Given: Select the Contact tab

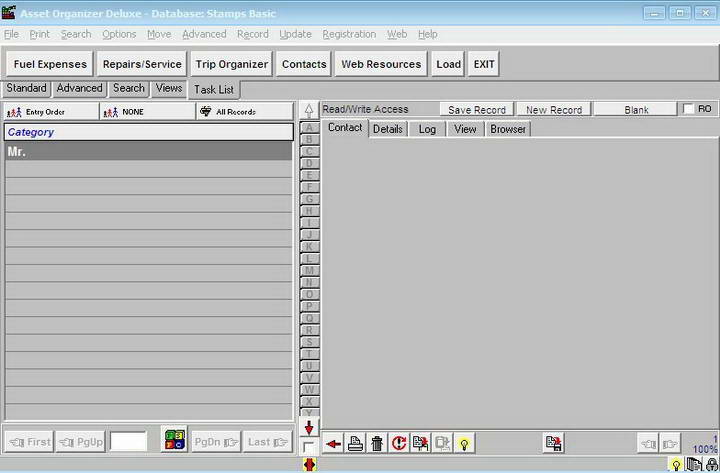Looking at the screenshot, I should [345, 128].
